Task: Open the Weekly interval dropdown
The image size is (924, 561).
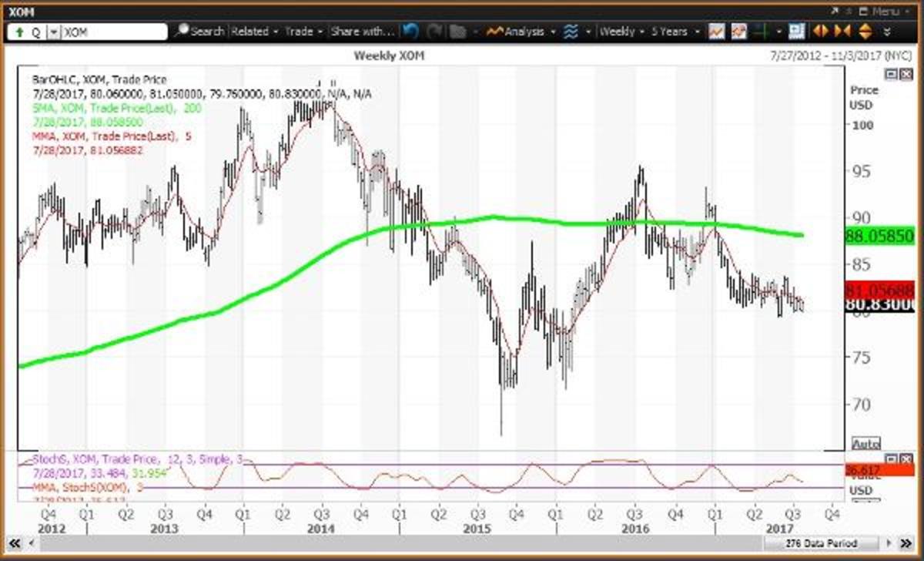Action: pyautogui.click(x=621, y=32)
